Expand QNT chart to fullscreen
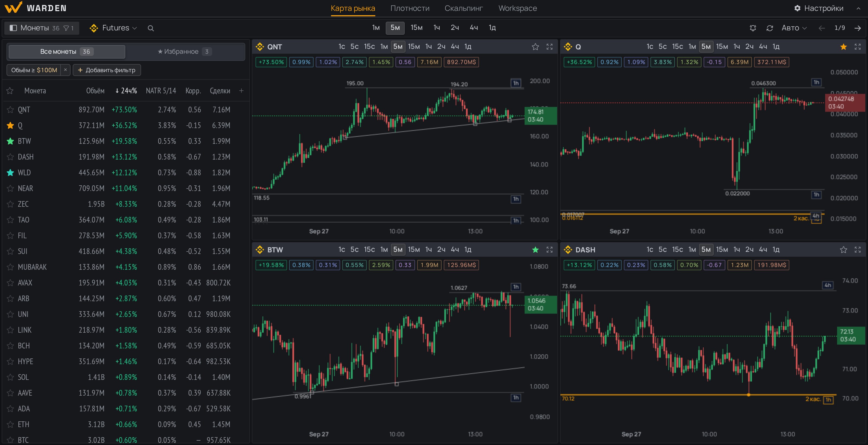This screenshot has width=868, height=445. 550,47
